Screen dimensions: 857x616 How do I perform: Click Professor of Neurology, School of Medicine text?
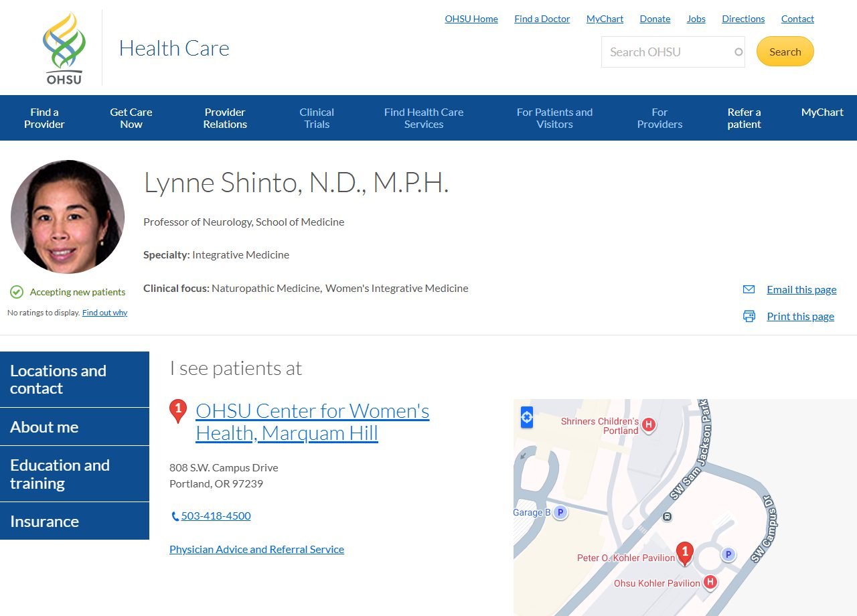click(244, 222)
